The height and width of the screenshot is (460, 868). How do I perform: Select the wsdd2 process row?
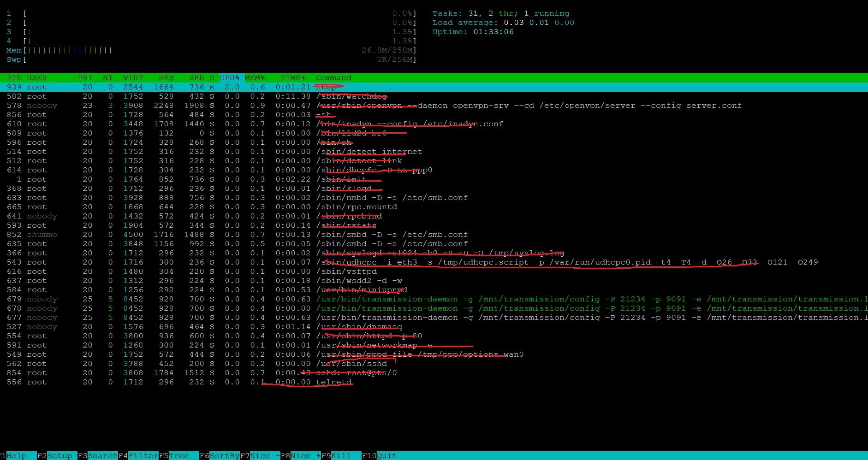434,281
